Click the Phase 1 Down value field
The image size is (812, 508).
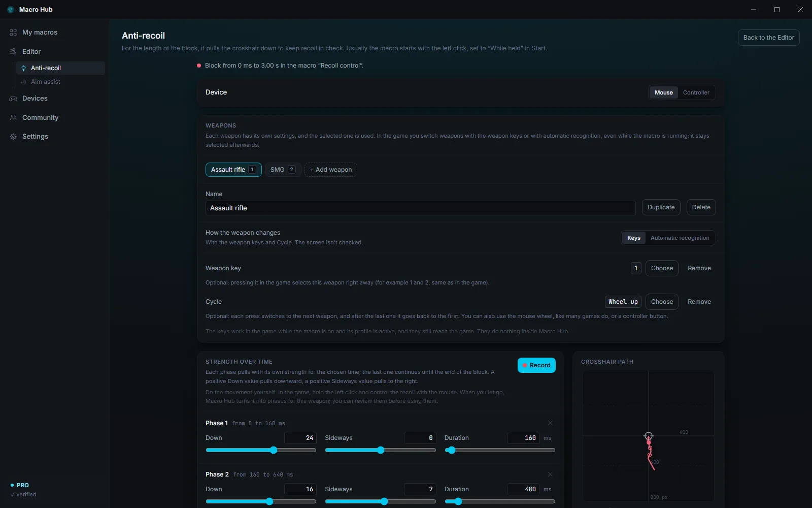point(300,438)
